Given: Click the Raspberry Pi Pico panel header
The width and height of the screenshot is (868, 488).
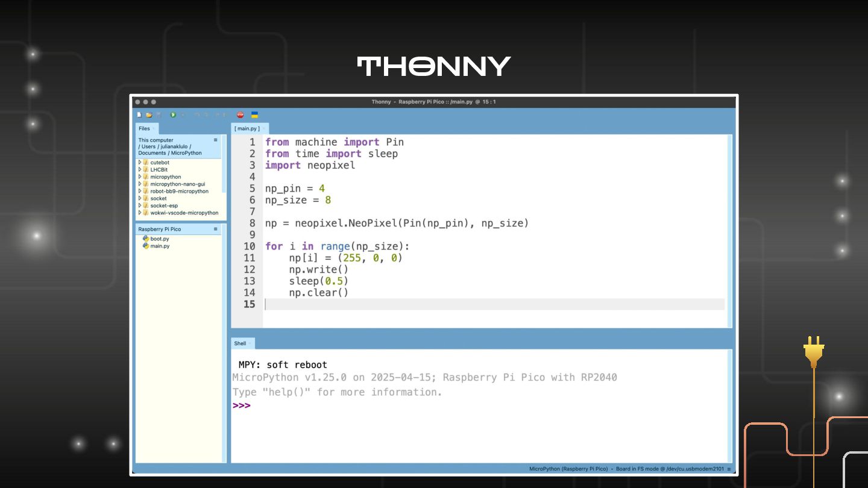Looking at the screenshot, I should pos(178,229).
